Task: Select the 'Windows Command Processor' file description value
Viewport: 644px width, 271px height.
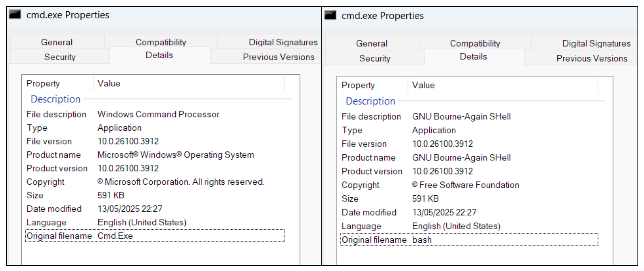Action: coord(158,114)
